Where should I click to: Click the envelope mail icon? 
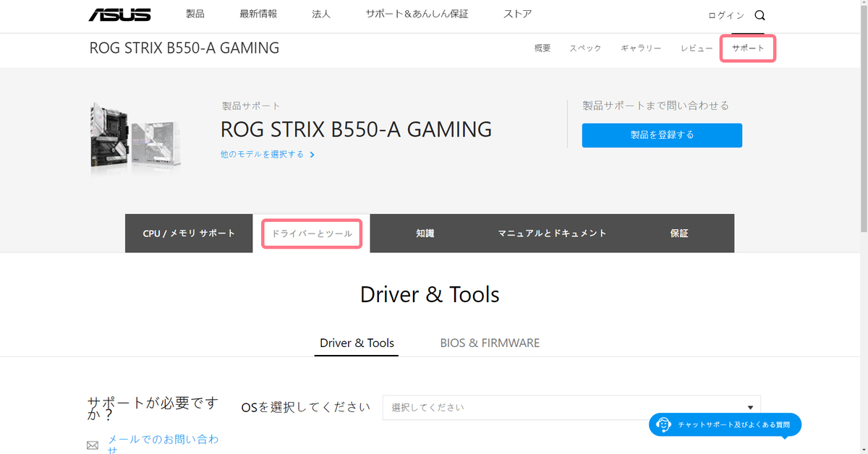pyautogui.click(x=93, y=445)
